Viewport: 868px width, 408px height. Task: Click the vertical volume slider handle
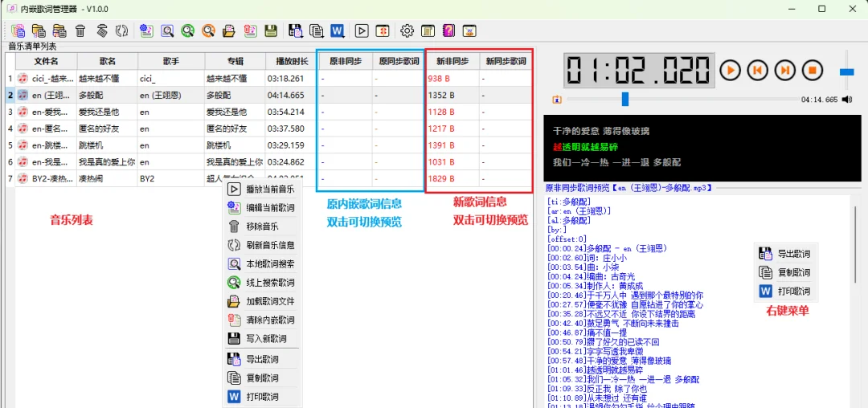pos(847,71)
